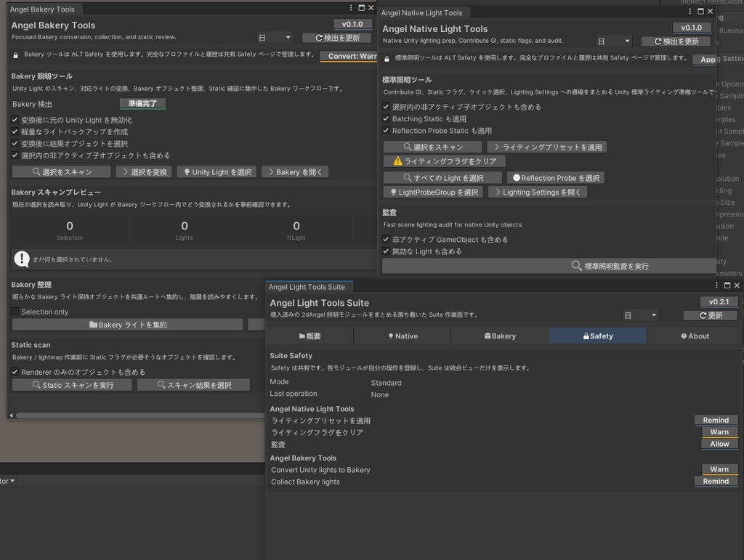Viewport: 744px width, 560px height.
Task: Click Reflection Probe を選択 button
Action: [556, 178]
